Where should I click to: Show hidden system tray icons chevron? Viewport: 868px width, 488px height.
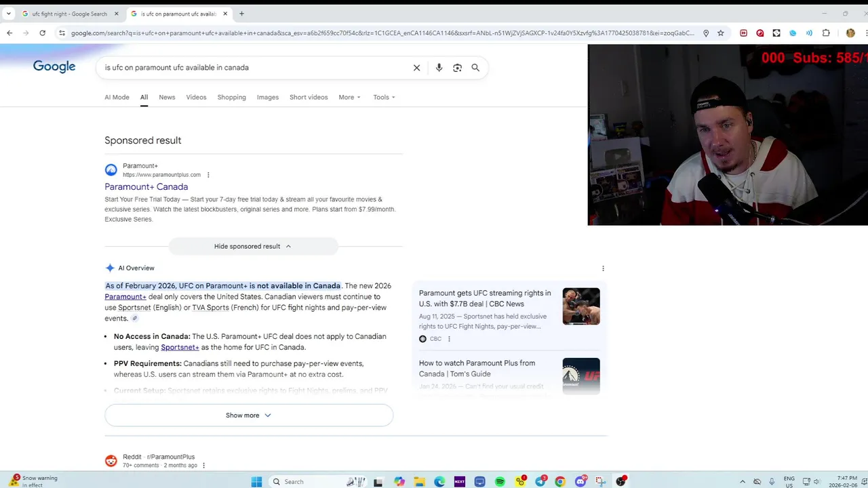click(x=743, y=482)
